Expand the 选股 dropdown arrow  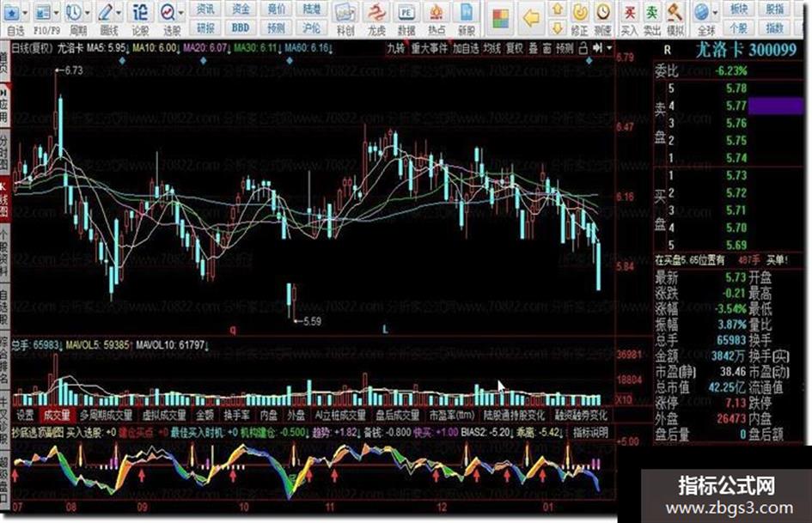coord(181,14)
